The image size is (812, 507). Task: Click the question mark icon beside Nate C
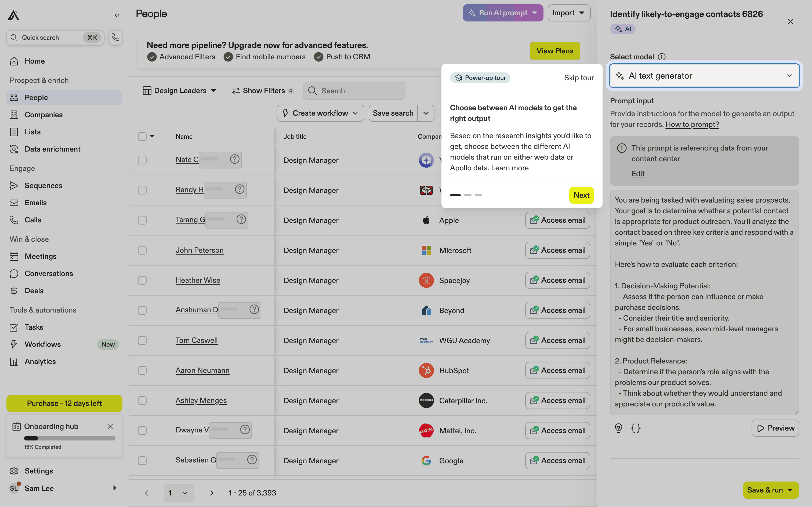tap(234, 159)
